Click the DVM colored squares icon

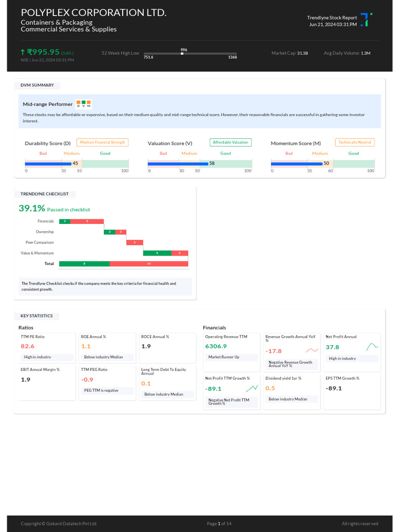(84, 104)
